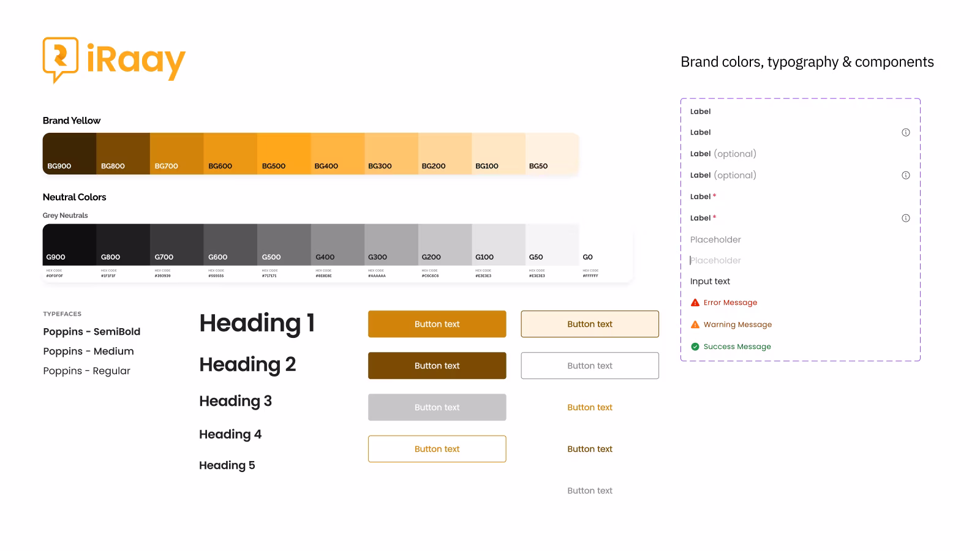Click the cream-filled Button text button
980x551 pixels.
pyautogui.click(x=590, y=324)
